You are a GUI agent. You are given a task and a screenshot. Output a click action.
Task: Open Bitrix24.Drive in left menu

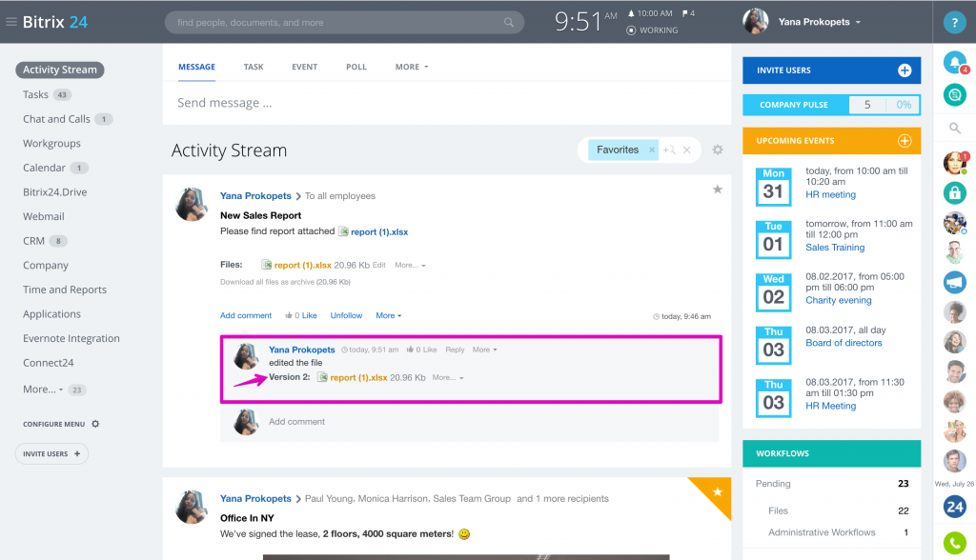click(x=54, y=192)
